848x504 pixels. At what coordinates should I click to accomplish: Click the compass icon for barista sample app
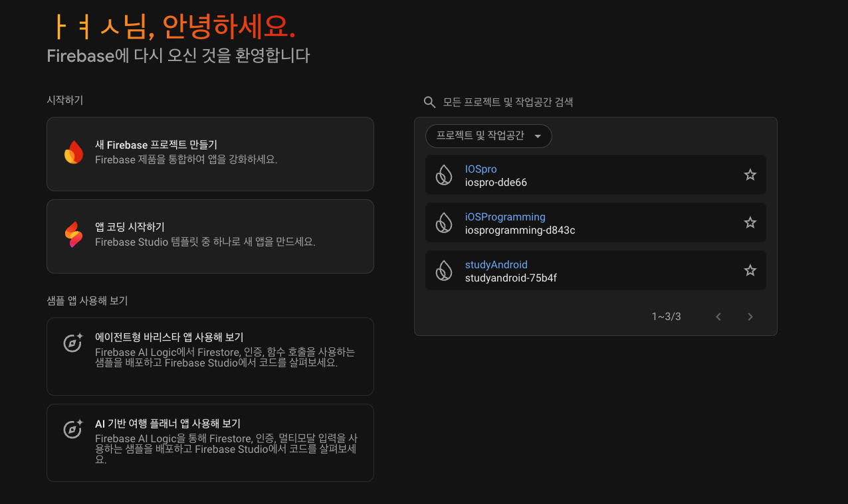coord(72,342)
